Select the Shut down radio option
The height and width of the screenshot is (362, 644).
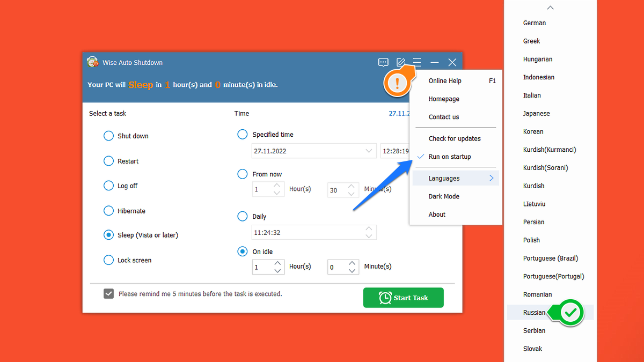click(x=108, y=136)
